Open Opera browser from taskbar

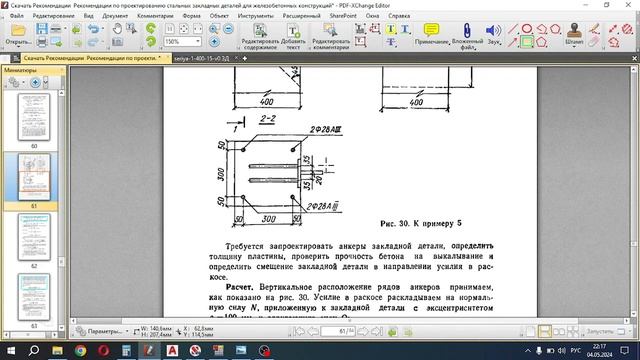(103, 351)
